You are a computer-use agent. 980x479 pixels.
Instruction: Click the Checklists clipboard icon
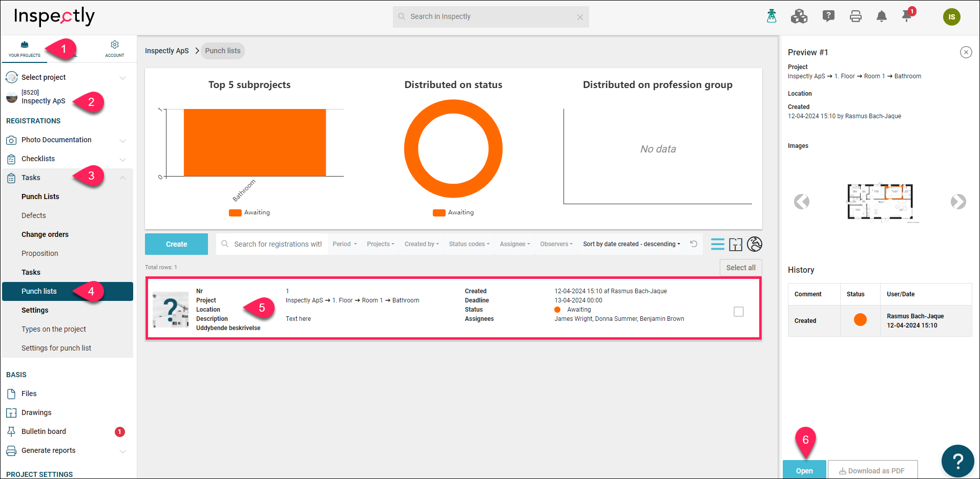click(x=11, y=159)
